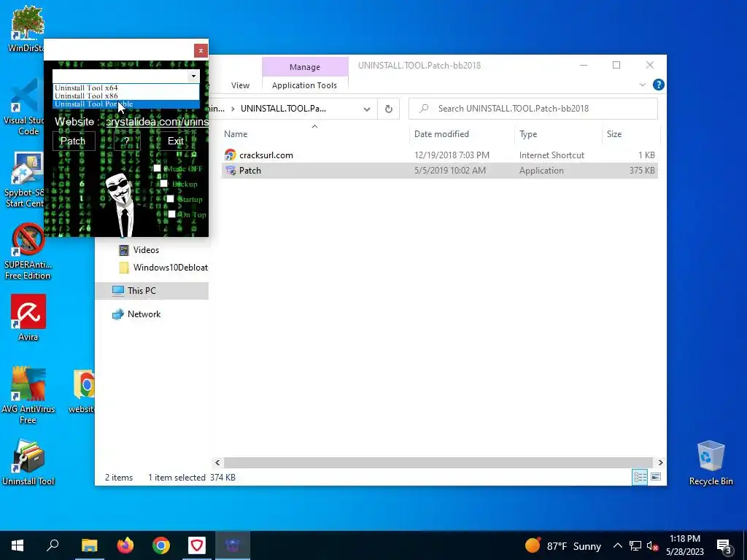Viewport: 747px width, 560px height.
Task: Click UNINSTALL.TOOL.Pa... breadcrumb in address bar
Action: tap(284, 109)
